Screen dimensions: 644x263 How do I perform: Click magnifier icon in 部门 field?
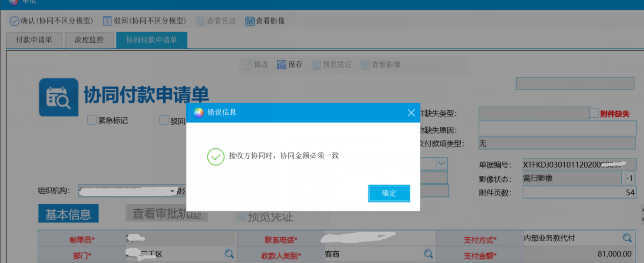pos(229,254)
